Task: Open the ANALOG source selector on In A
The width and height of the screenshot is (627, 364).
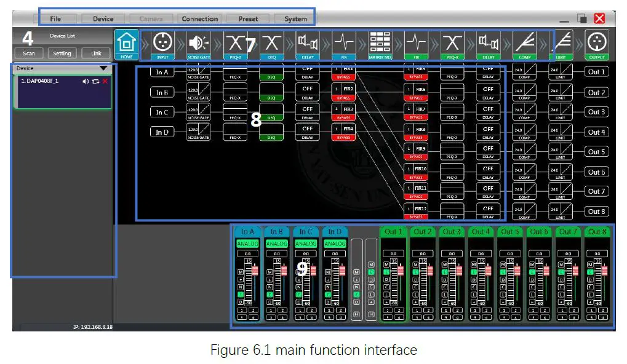Action: click(x=247, y=243)
